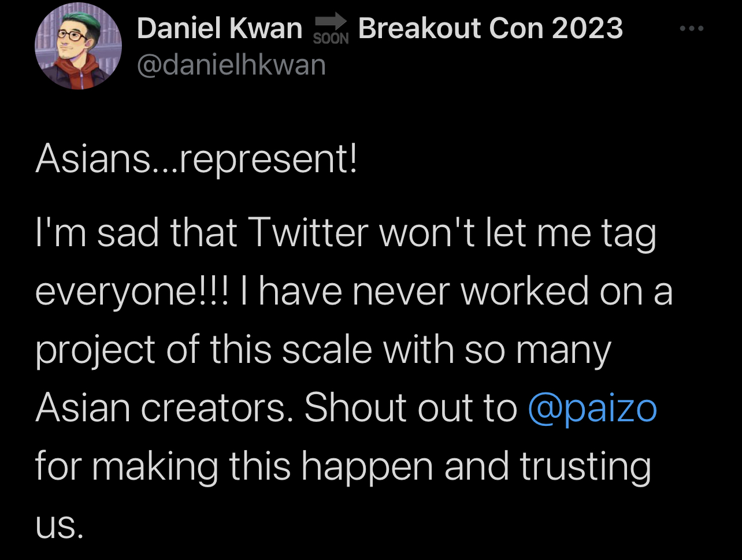Click the word "trusting" in the tweet

click(x=585, y=467)
